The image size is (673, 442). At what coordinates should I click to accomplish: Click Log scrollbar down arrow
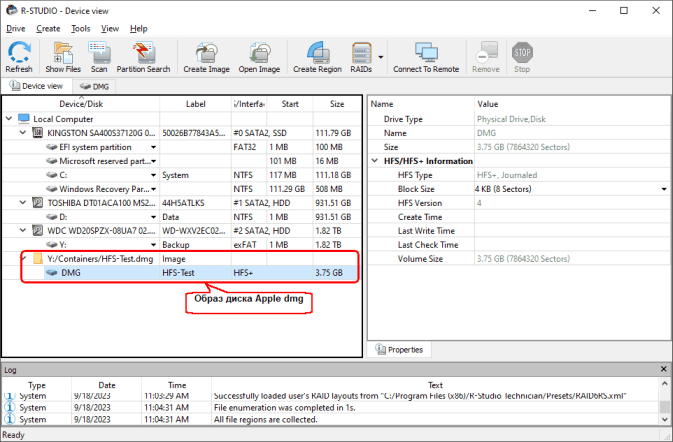pyautogui.click(x=664, y=419)
